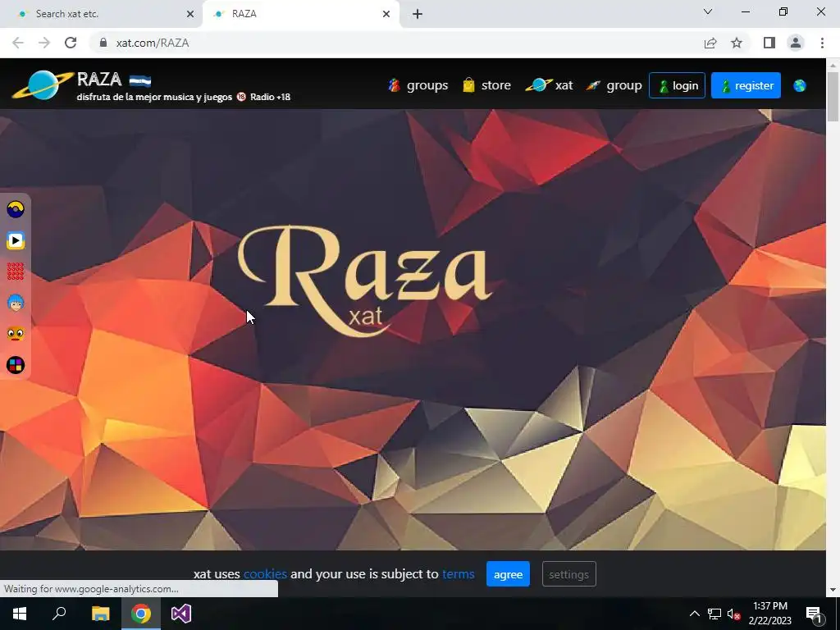
Task: Share this page icon
Action: [710, 43]
